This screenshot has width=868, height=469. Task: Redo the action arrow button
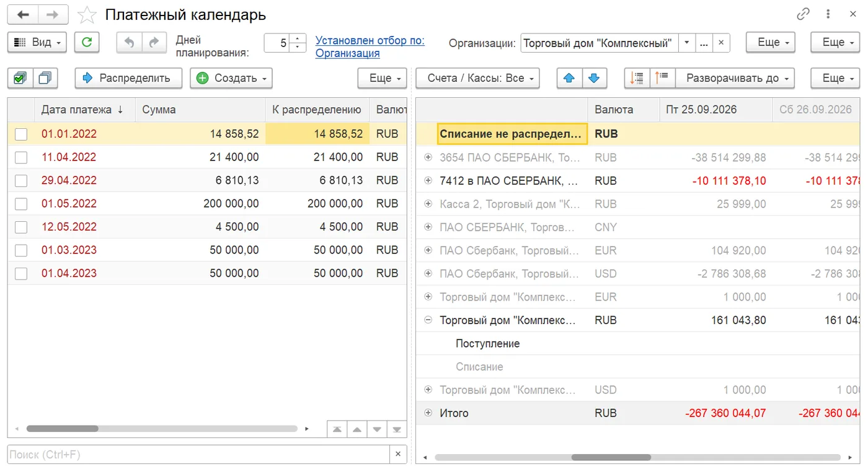click(154, 42)
